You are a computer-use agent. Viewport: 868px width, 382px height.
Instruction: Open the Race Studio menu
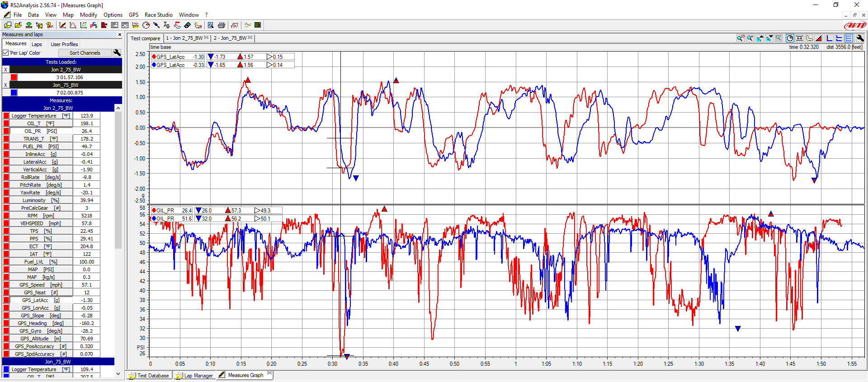159,15
